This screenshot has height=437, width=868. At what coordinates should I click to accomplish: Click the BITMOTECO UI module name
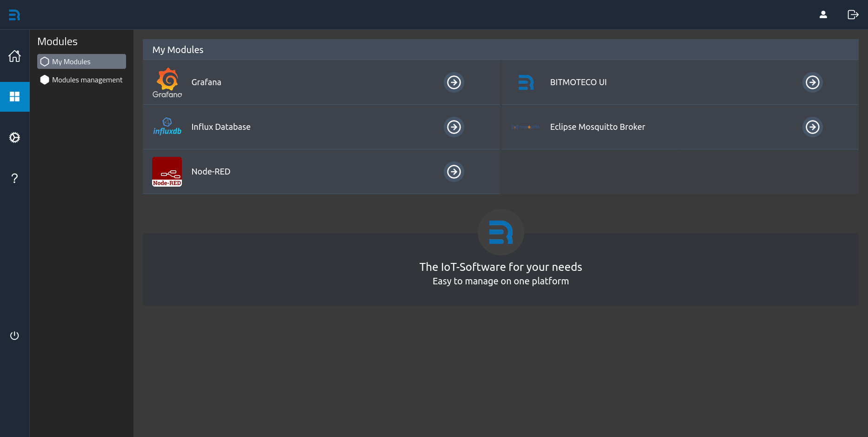point(578,82)
